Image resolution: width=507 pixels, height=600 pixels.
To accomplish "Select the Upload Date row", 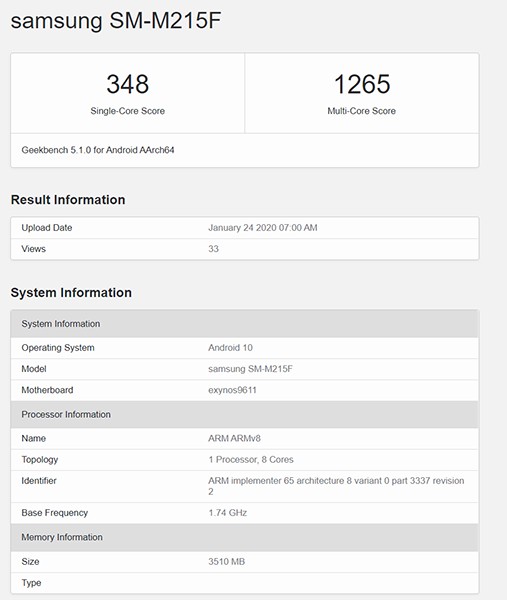I will click(x=245, y=228).
